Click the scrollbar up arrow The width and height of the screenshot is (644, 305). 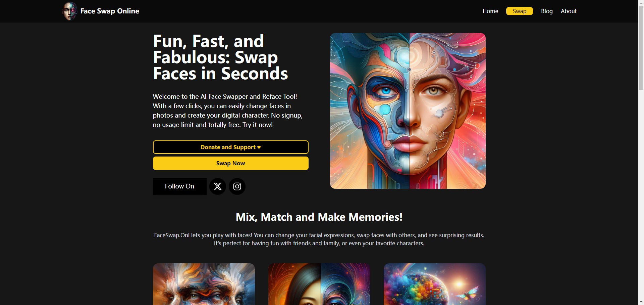(x=641, y=3)
